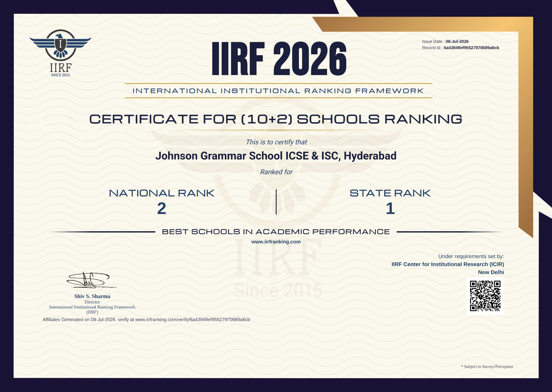Click the 'STATE RANK' label
The height and width of the screenshot is (392, 552).
390,193
